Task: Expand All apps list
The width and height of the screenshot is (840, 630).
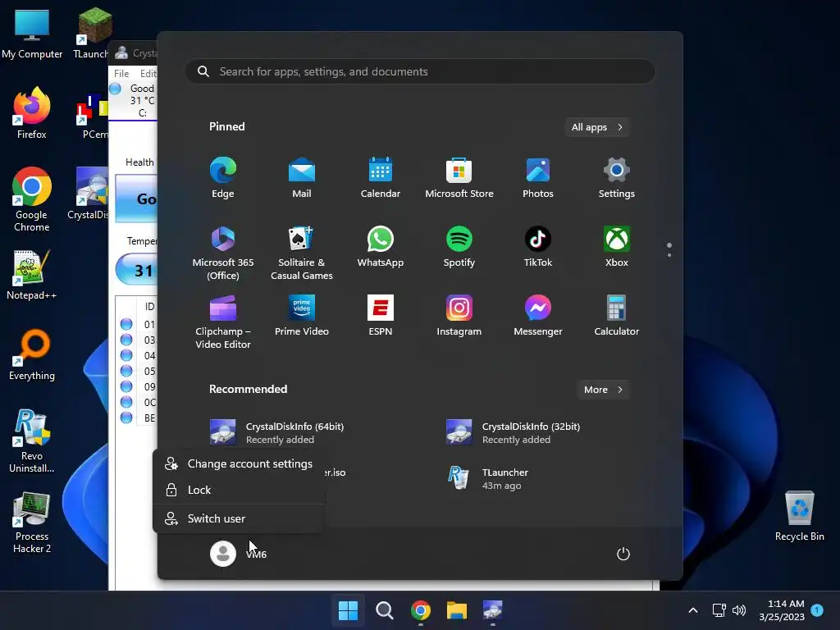Action: point(597,127)
